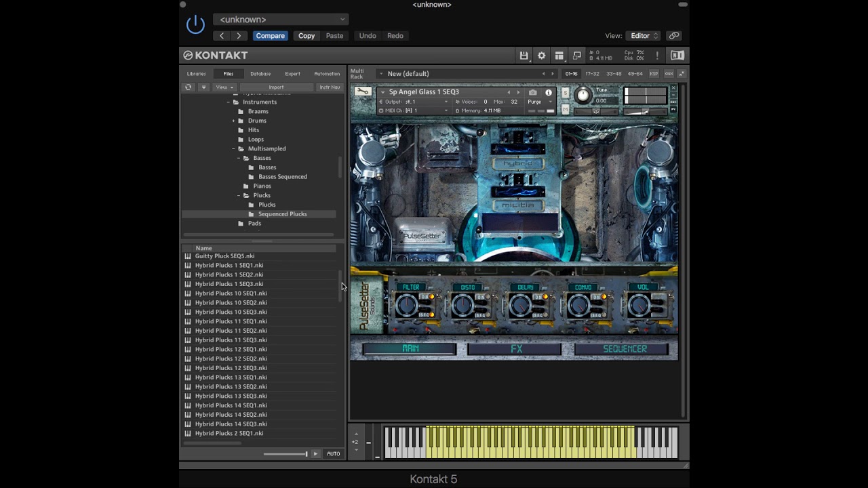Open the workspace layout panel icon

559,56
